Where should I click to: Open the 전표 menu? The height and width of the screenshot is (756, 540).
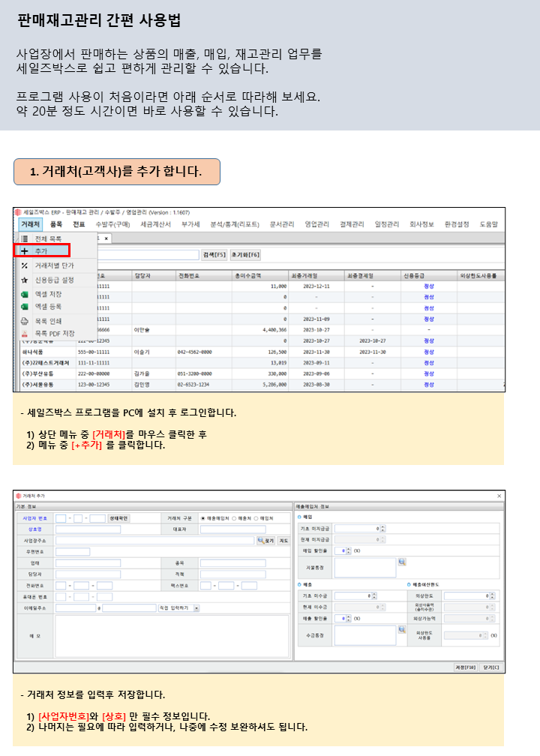coord(79,224)
